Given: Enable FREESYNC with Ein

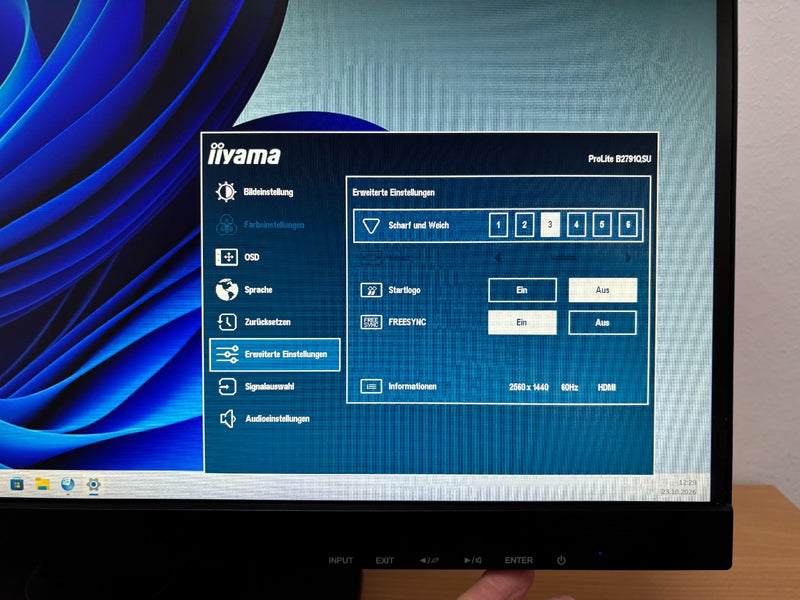Looking at the screenshot, I should coord(522,322).
